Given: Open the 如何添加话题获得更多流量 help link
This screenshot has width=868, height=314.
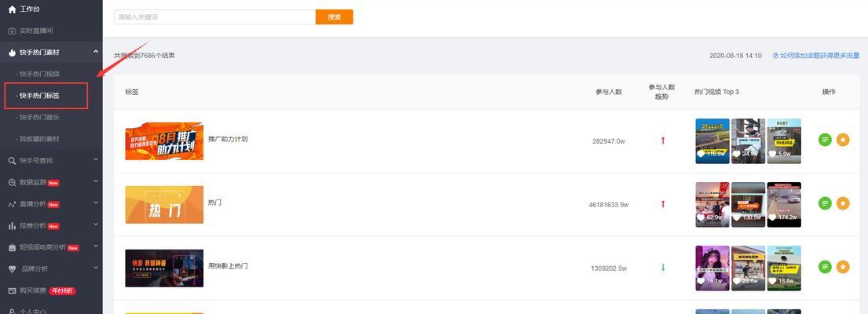Looking at the screenshot, I should 816,56.
